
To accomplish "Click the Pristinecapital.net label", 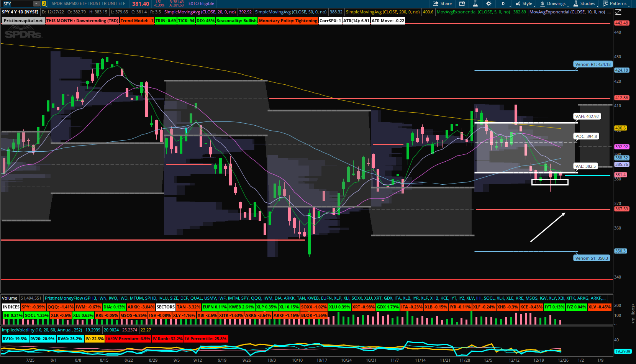I will [23, 21].
